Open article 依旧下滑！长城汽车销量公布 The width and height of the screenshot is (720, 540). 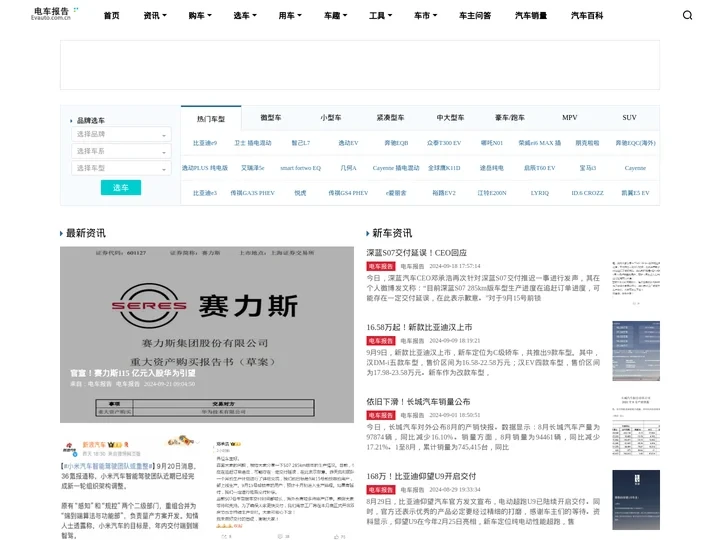tap(418, 401)
